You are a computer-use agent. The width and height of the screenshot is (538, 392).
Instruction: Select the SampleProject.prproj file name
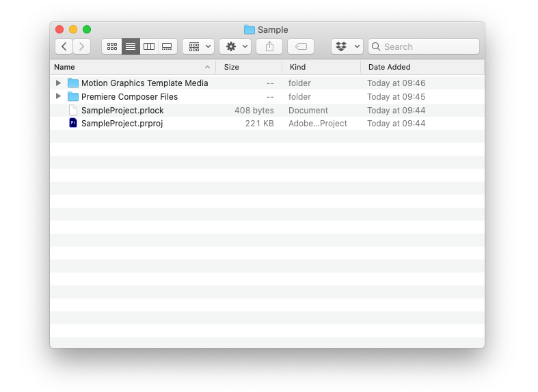tap(122, 124)
